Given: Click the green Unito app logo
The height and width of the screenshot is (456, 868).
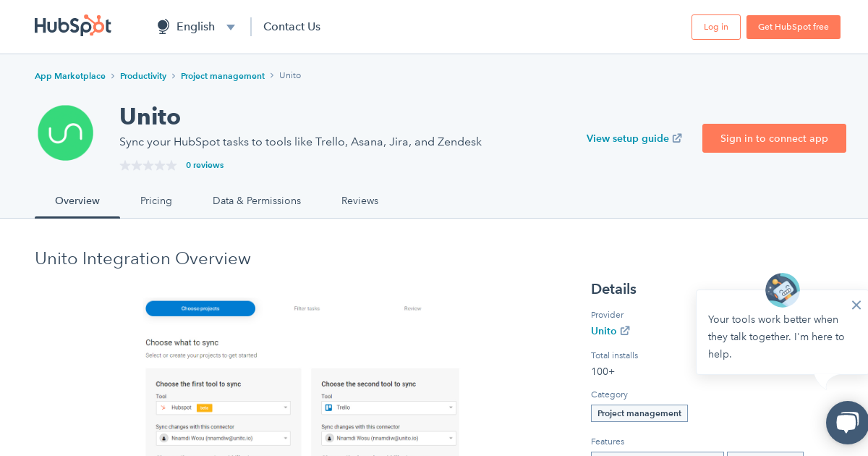Looking at the screenshot, I should 66,133.
